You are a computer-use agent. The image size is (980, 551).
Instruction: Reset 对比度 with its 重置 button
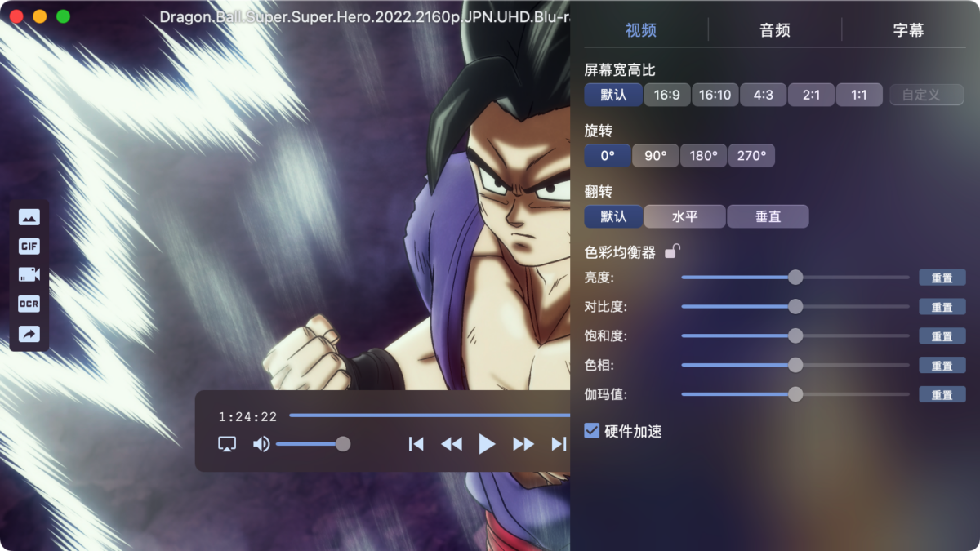pyautogui.click(x=942, y=307)
